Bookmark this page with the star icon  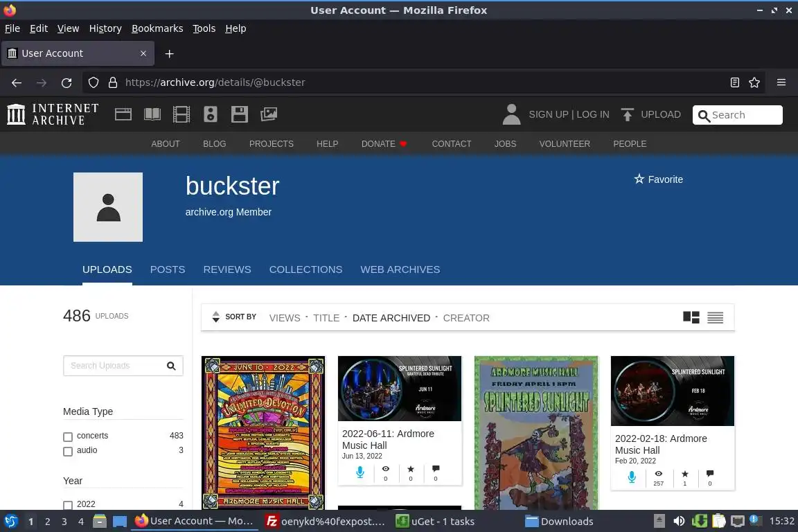click(754, 82)
